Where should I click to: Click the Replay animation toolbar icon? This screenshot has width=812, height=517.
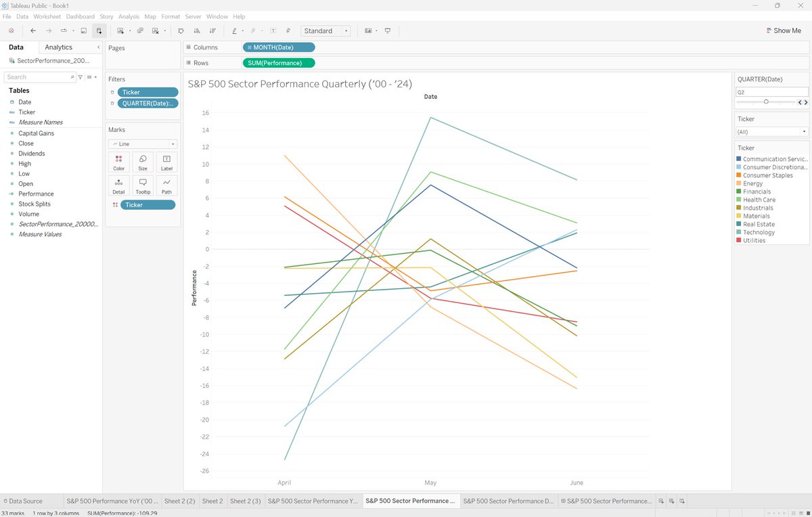pyautogui.click(x=64, y=30)
